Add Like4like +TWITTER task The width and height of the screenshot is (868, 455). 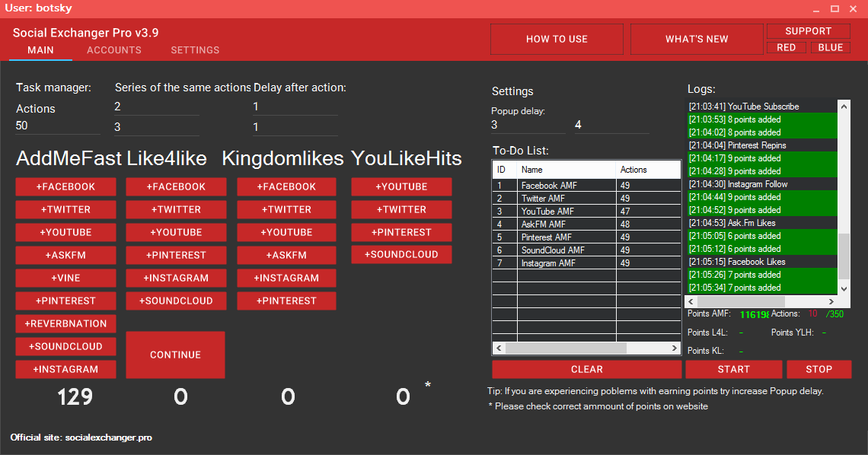point(176,209)
